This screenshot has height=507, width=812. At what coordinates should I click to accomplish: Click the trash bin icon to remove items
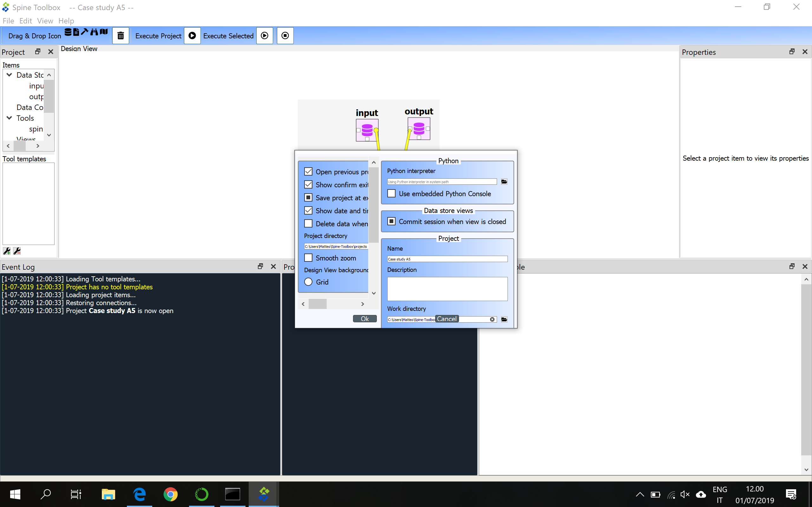(121, 35)
